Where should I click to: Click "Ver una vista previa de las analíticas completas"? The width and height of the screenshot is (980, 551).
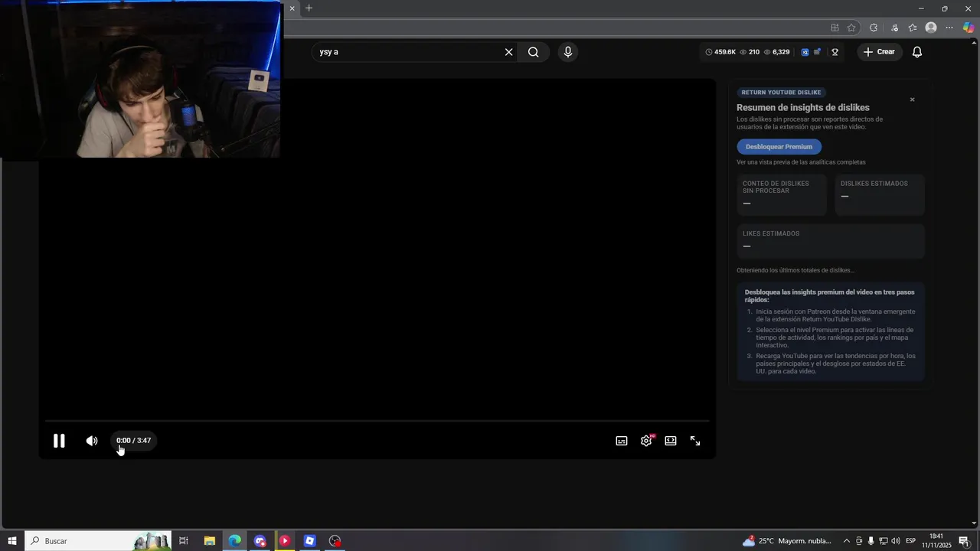point(801,162)
